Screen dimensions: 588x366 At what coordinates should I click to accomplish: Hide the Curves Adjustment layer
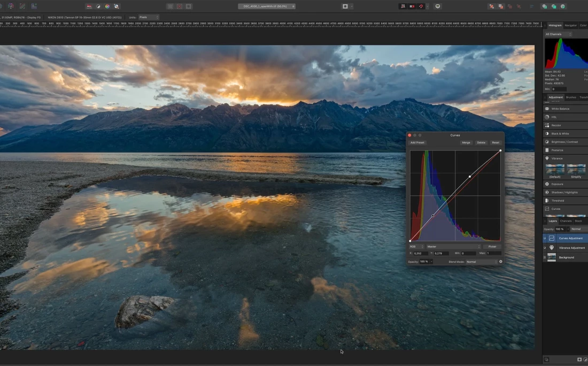pos(545,238)
